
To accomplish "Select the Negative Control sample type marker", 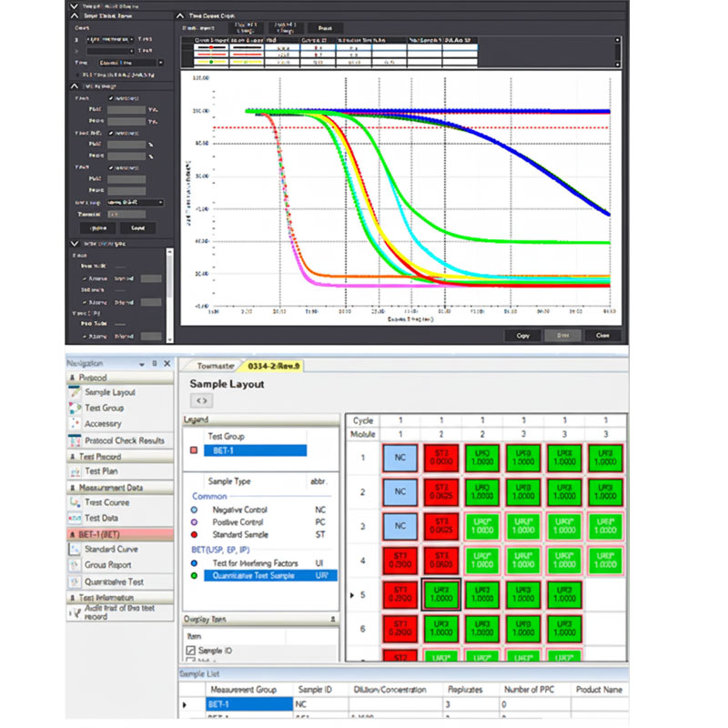I will tap(194, 511).
